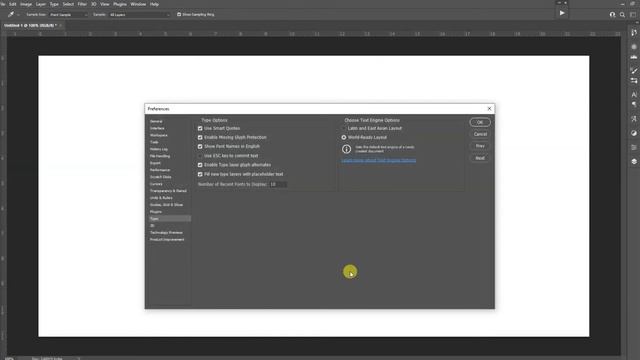640x360 pixels.
Task: Open the Layer menu
Action: click(x=41, y=4)
